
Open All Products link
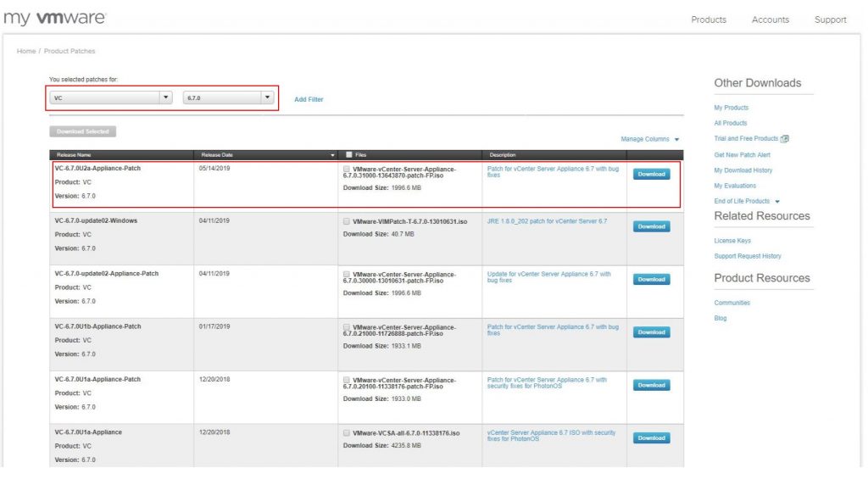click(730, 123)
